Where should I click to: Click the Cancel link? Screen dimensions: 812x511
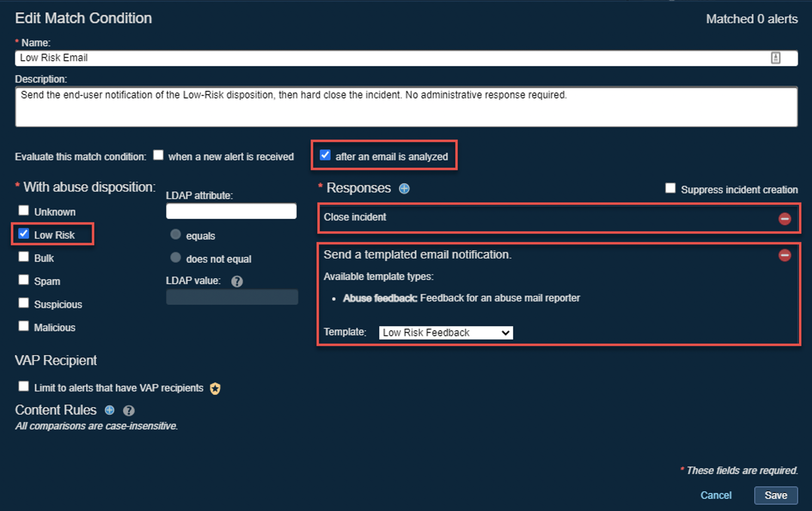(716, 495)
